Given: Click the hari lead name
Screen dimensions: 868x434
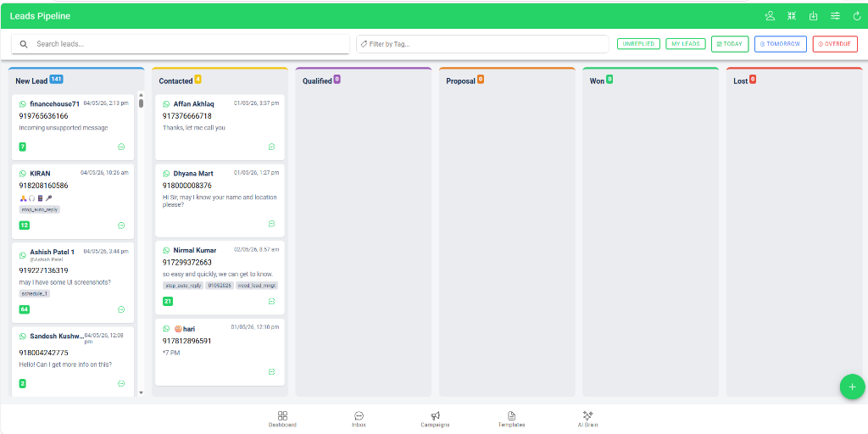Looking at the screenshot, I should click(x=188, y=329).
